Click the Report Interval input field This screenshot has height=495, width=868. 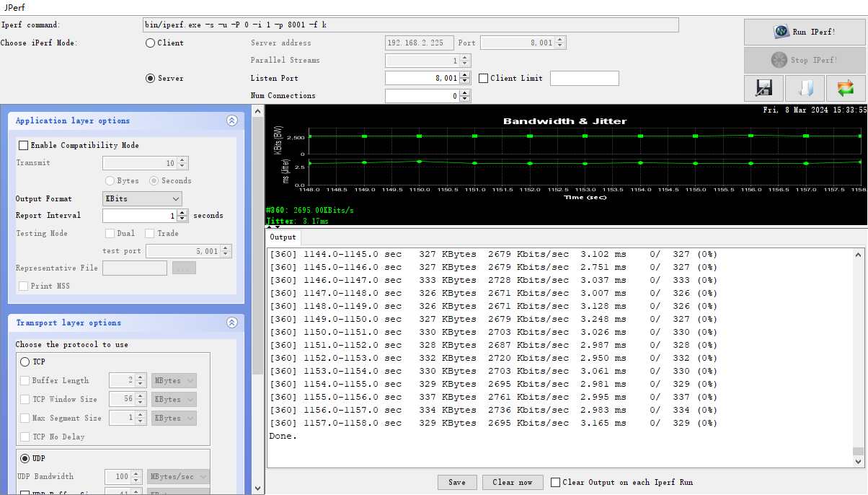click(x=140, y=216)
